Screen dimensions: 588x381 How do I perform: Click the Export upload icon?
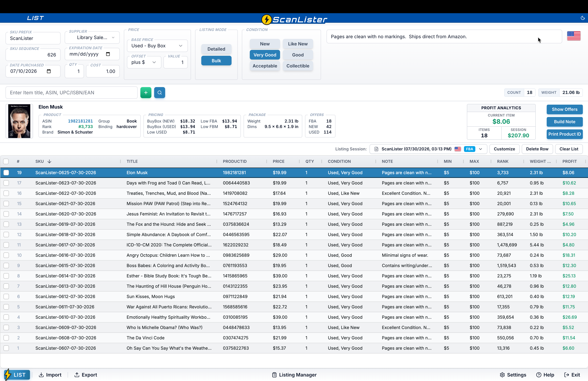(x=77, y=375)
